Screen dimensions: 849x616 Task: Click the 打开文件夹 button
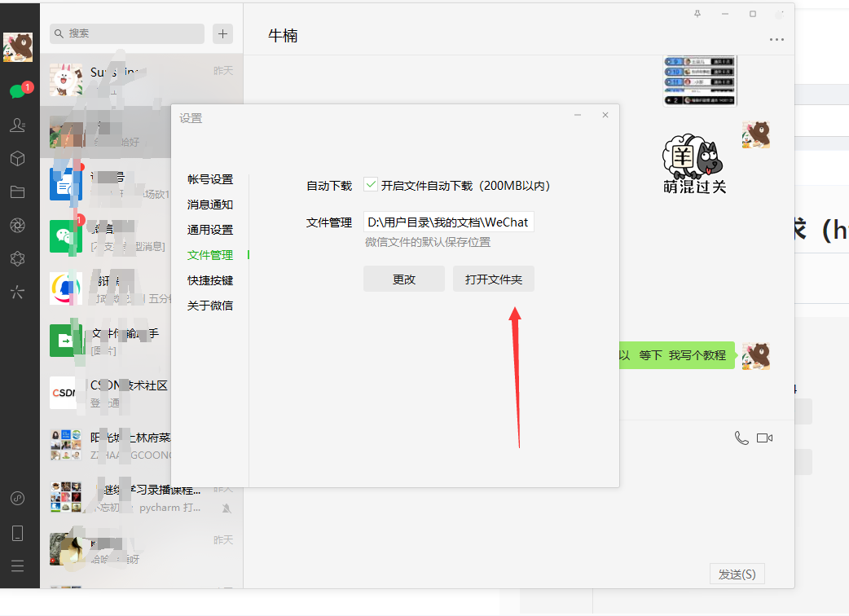point(493,279)
